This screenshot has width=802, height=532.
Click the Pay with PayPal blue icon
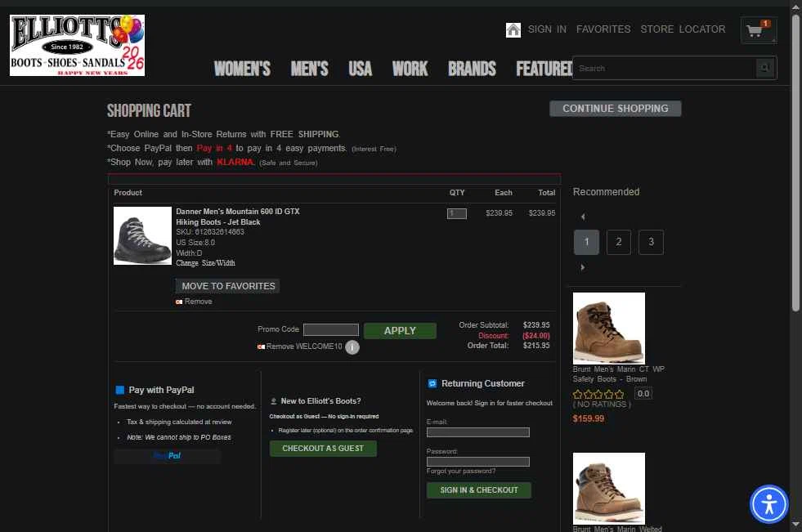tap(120, 390)
